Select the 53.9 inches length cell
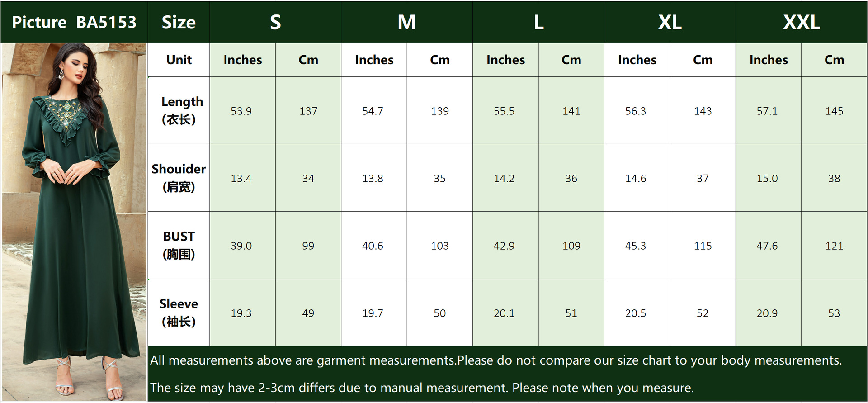 [x=241, y=111]
